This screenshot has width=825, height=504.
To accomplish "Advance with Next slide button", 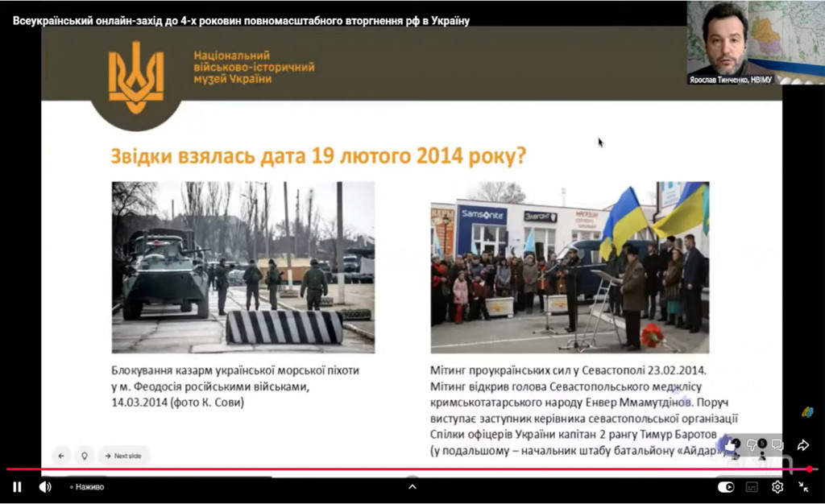I will click(123, 456).
